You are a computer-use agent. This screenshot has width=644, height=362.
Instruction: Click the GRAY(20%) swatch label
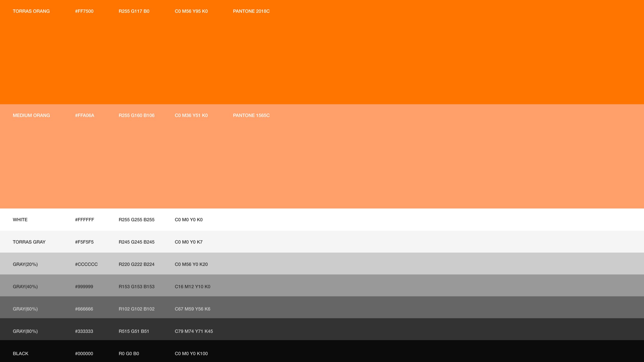coord(25,264)
